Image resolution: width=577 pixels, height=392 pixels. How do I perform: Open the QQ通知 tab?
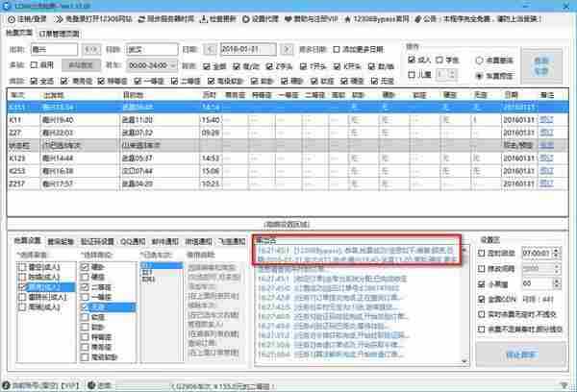click(133, 241)
